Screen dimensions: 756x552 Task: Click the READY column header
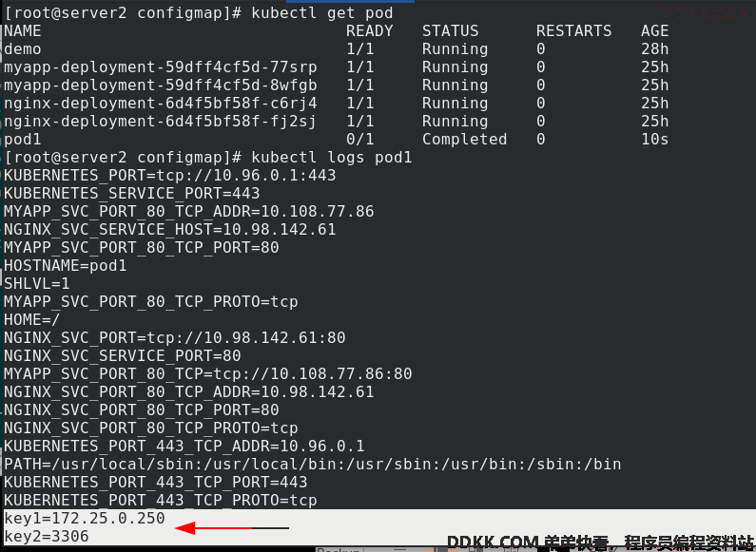pos(369,30)
